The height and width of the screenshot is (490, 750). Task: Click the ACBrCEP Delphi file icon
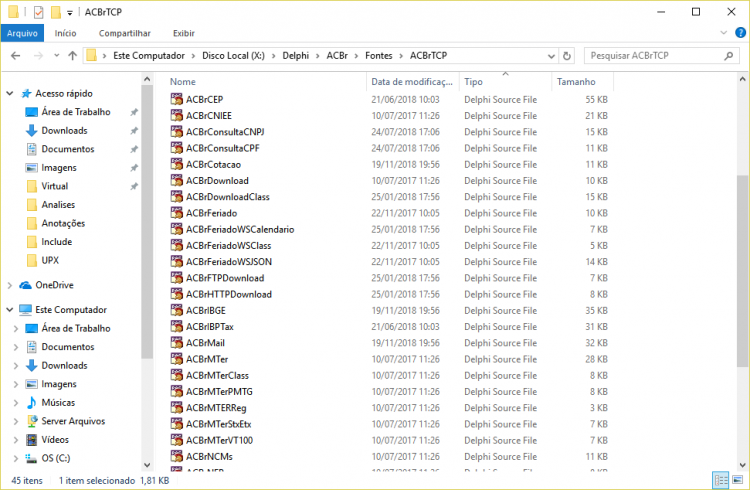176,99
